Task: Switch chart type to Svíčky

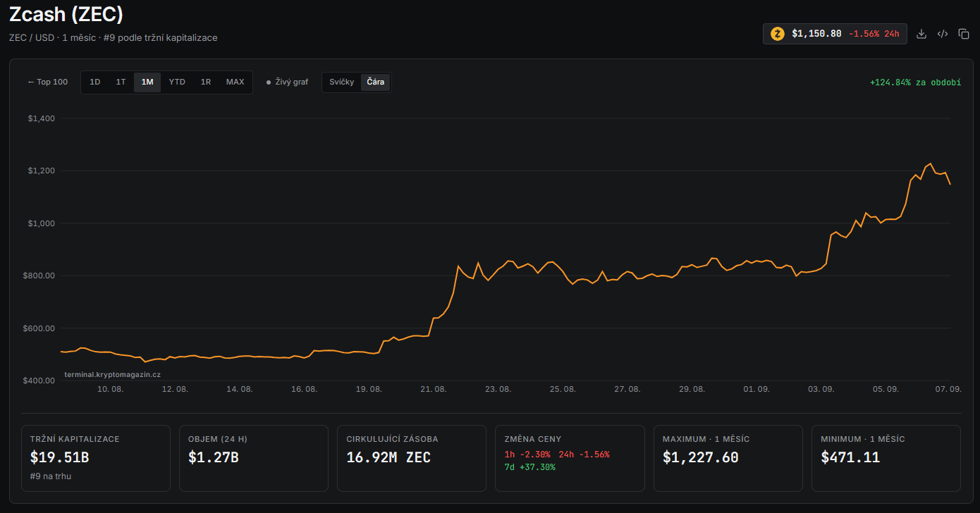Action: point(342,82)
